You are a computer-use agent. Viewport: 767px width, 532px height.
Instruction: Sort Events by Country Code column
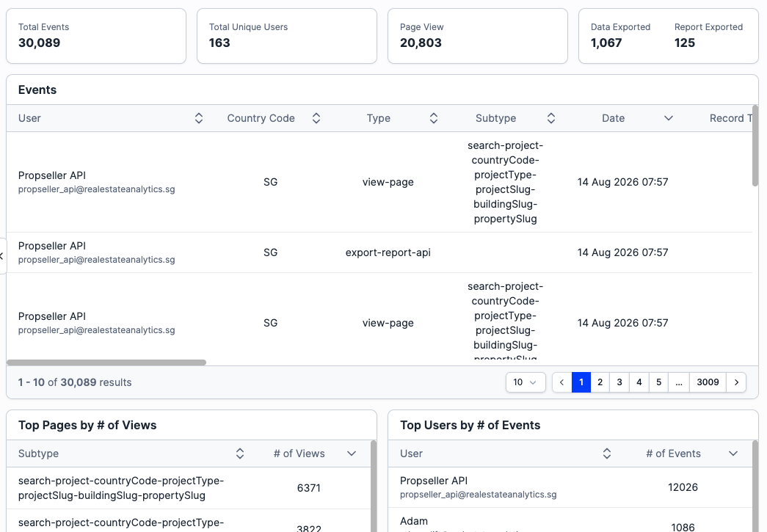click(316, 118)
